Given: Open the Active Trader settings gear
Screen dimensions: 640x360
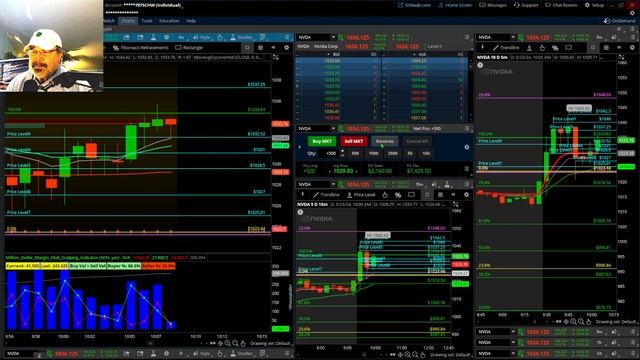Looking at the screenshot, I should coord(467,147).
